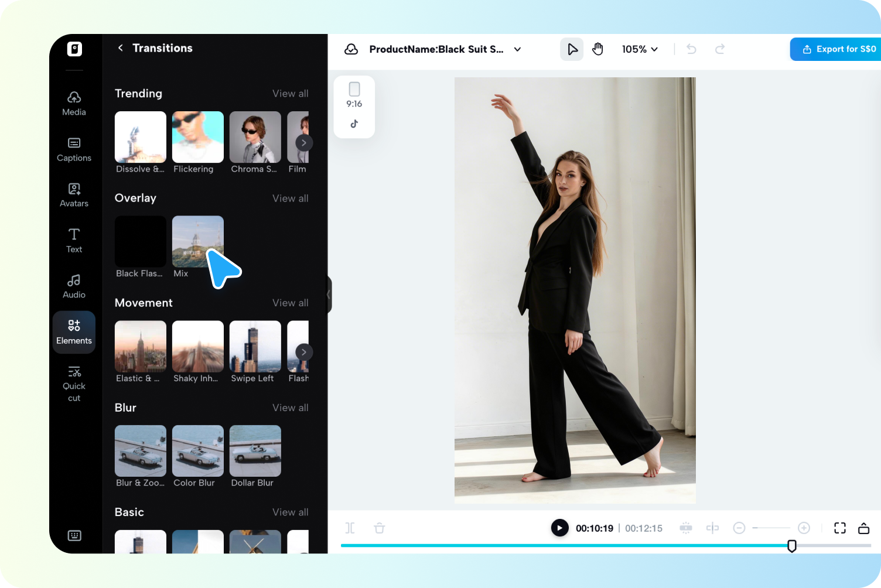Click the hand pan tool in the top toolbar
The width and height of the screenshot is (881, 588).
597,49
